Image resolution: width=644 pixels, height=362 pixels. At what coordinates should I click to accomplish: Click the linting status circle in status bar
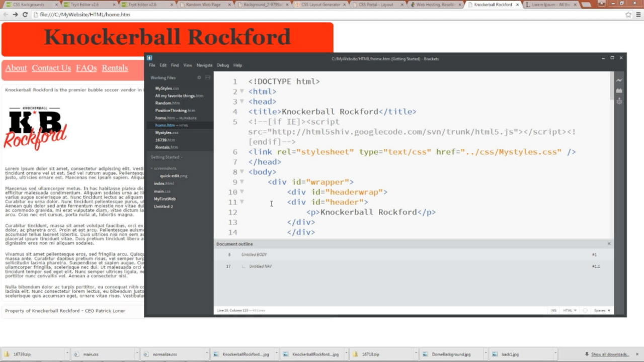click(x=585, y=311)
